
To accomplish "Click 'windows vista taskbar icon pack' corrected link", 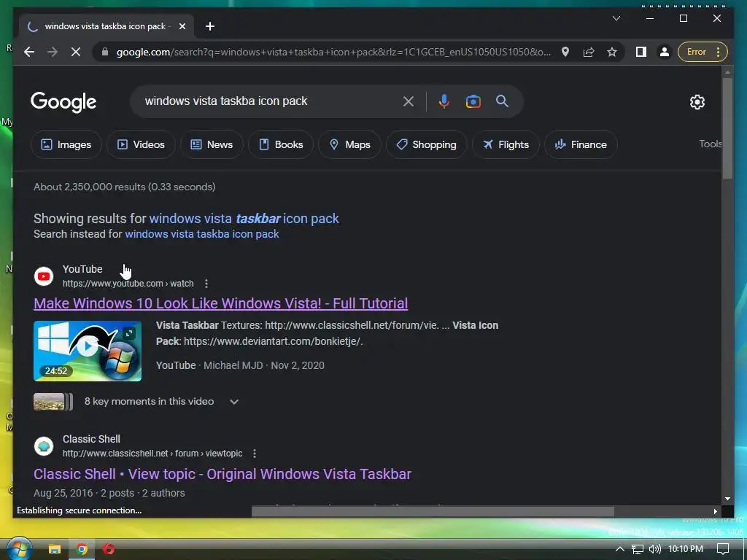I will 244,219.
